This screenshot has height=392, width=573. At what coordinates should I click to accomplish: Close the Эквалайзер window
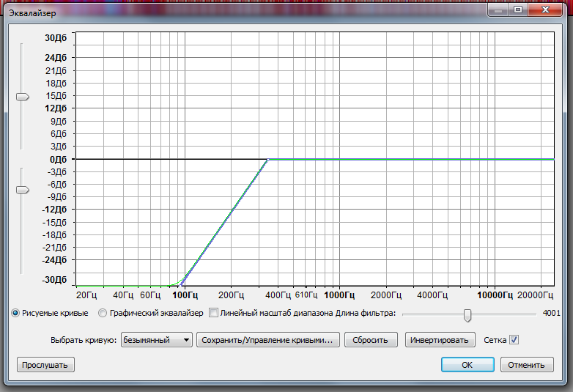[x=545, y=10]
